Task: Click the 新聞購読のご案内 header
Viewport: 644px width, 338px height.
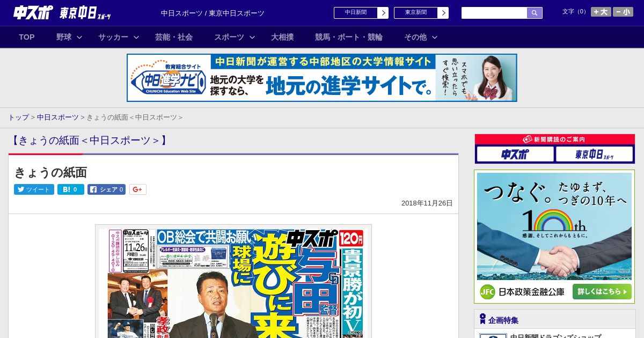Action: [555, 139]
